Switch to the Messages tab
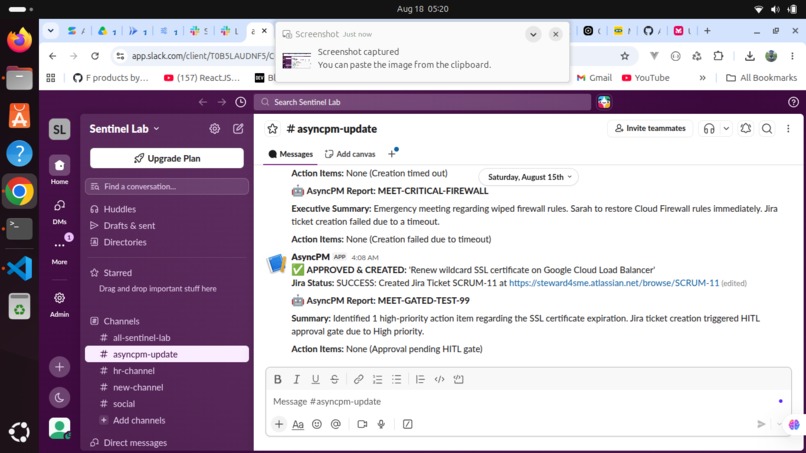Screen dimensions: 806x453 click(290, 154)
